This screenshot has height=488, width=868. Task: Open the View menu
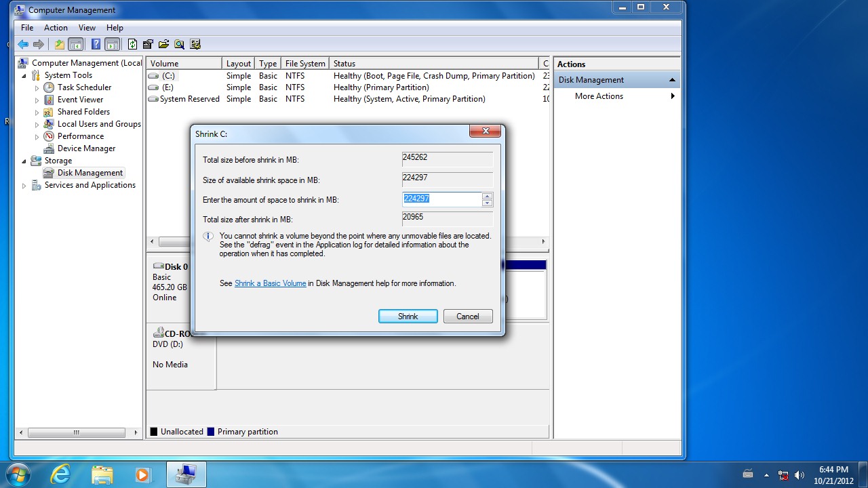click(x=87, y=28)
